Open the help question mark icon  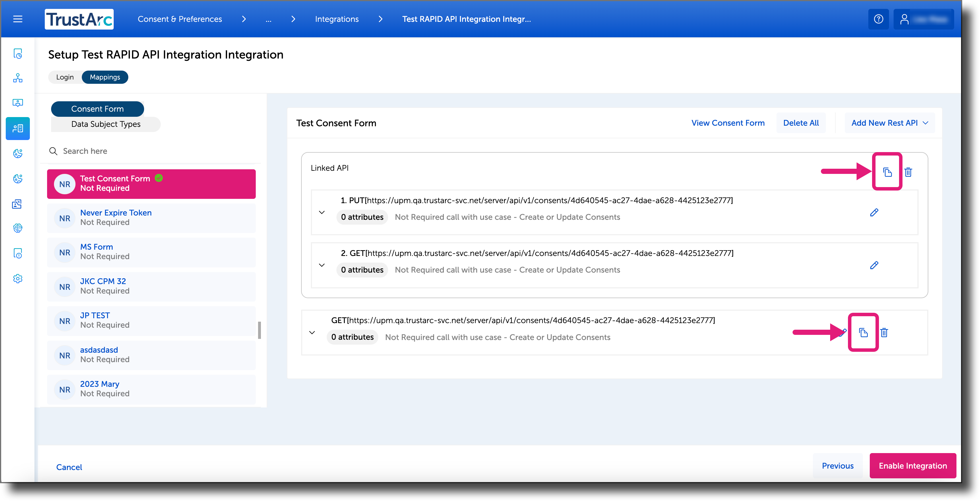coord(878,19)
